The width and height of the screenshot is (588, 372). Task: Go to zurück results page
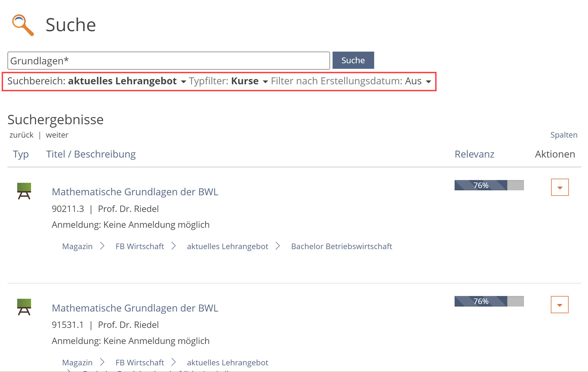(21, 135)
